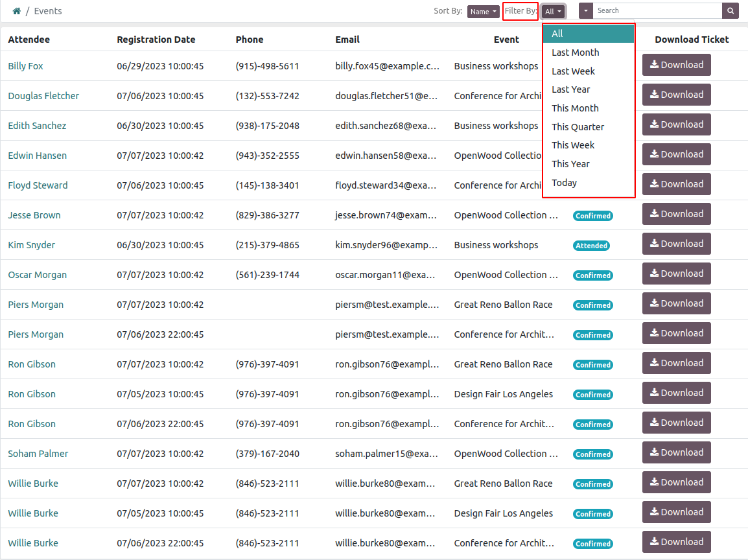This screenshot has width=748, height=560.
Task: Click email soham.palmer15@exa…
Action: point(386,454)
